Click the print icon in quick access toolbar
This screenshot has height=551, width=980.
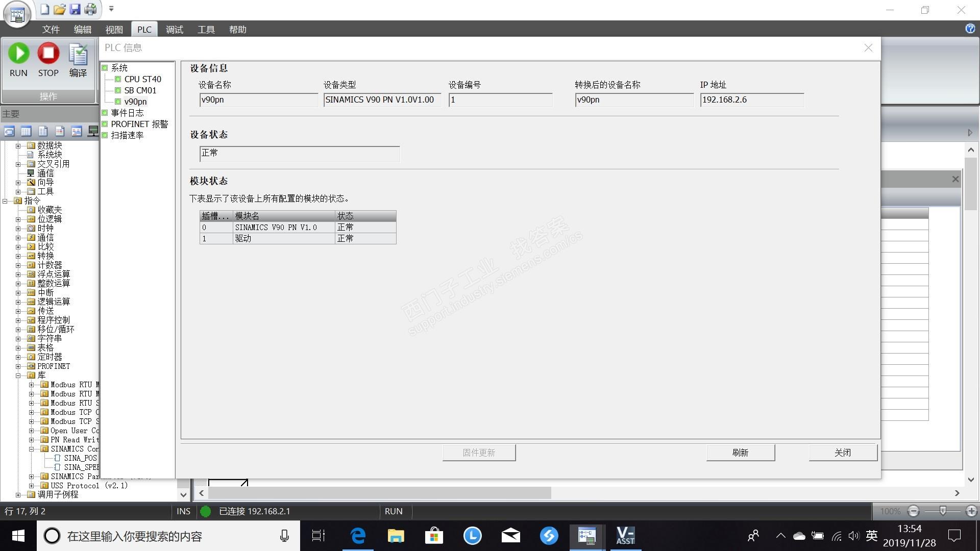pos(90,9)
